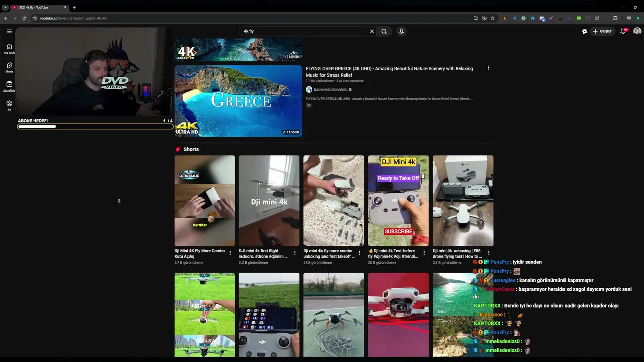Open the browser tab search dropdown
The height and width of the screenshot is (362, 644).
coord(5,7)
